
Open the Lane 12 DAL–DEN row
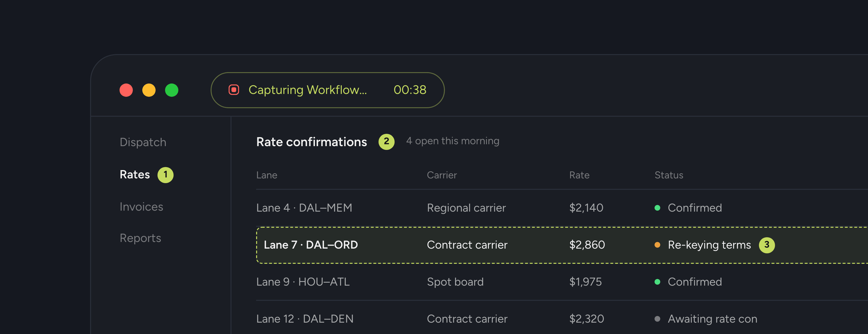[x=562, y=319]
